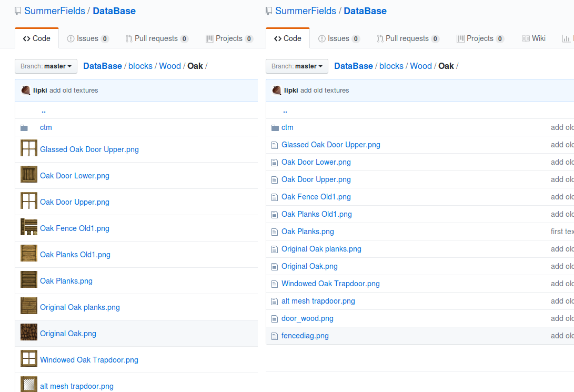Click file icon beside Oak Fence Old1.png, right panel
This screenshot has height=392, width=574.
coord(275,197)
